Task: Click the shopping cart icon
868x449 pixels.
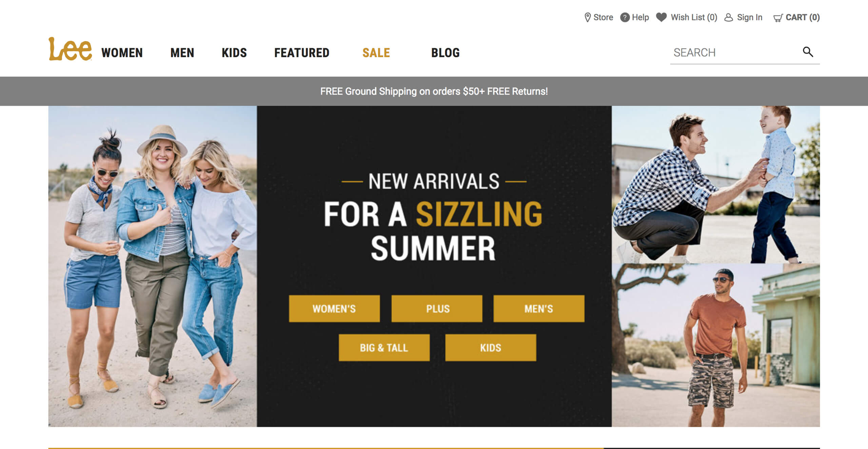Action: coord(778,18)
